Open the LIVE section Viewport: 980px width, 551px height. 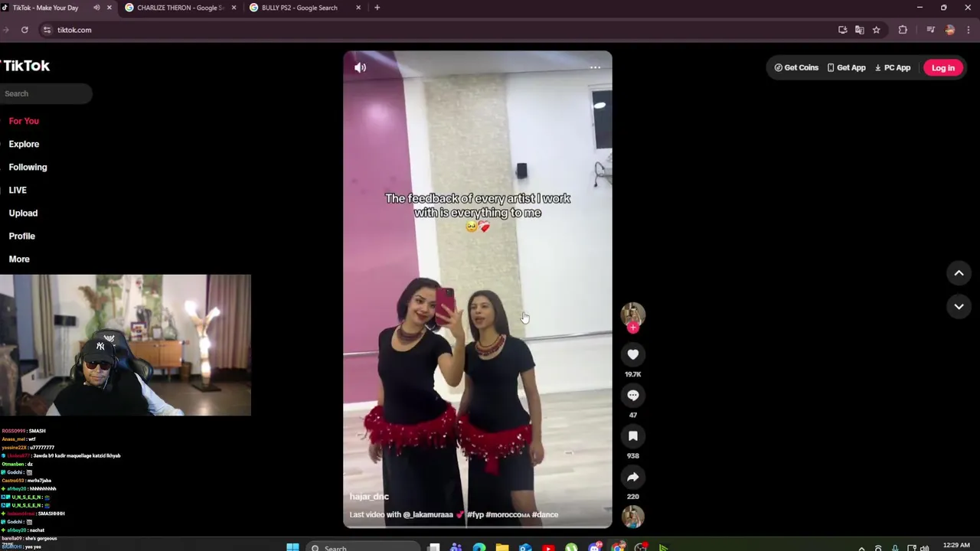18,190
